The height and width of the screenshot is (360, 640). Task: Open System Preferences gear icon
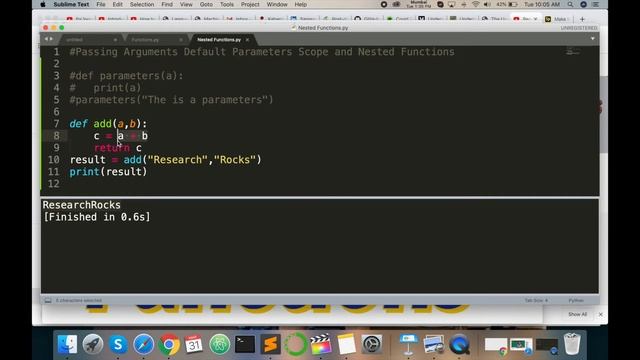coord(371,344)
